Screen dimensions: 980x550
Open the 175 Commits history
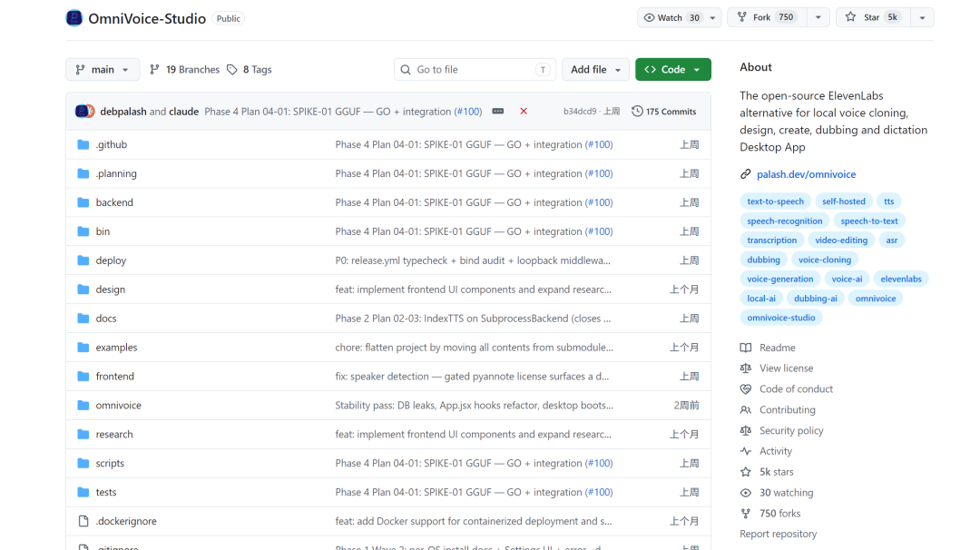663,112
